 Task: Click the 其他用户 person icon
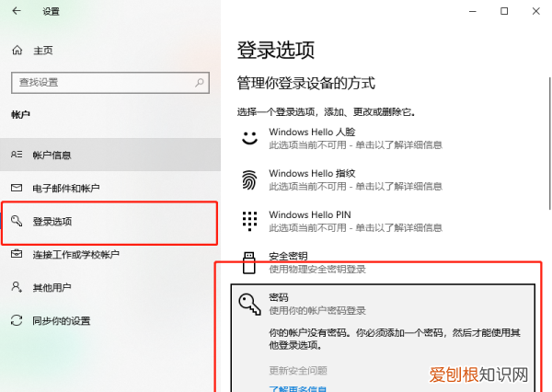(17, 287)
